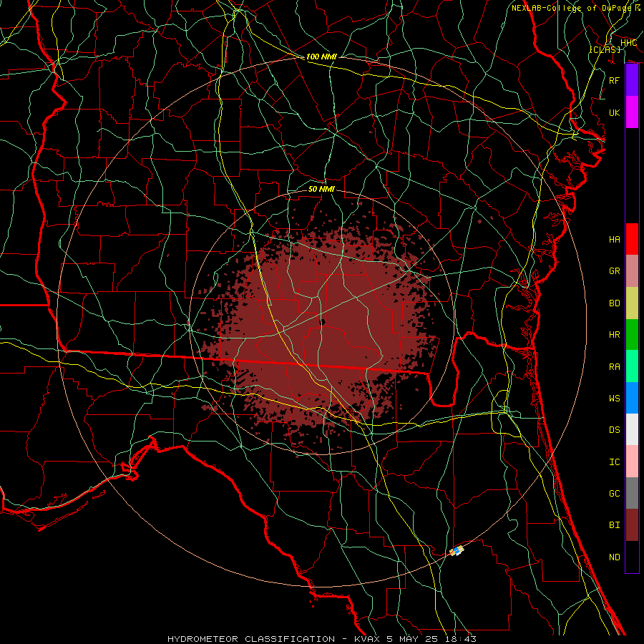This screenshot has height=644, width=644.
Task: Click the mint green RA legend swatch
Action: point(632,366)
